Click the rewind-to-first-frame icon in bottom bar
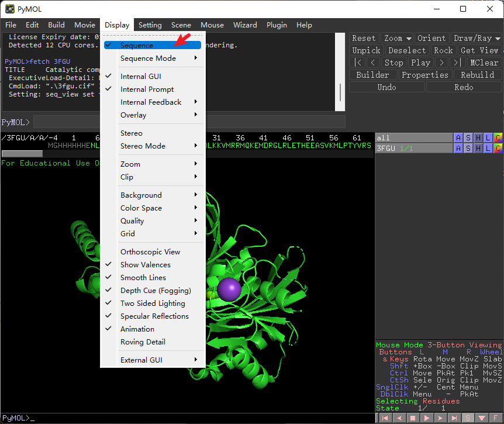Viewport: 504px width, 424px height. pos(386,418)
